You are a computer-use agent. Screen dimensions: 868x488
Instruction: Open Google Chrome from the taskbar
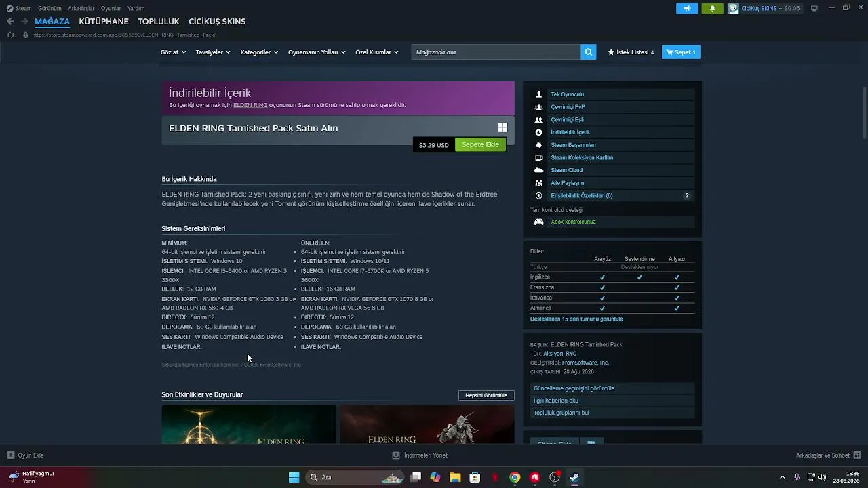[x=515, y=477]
